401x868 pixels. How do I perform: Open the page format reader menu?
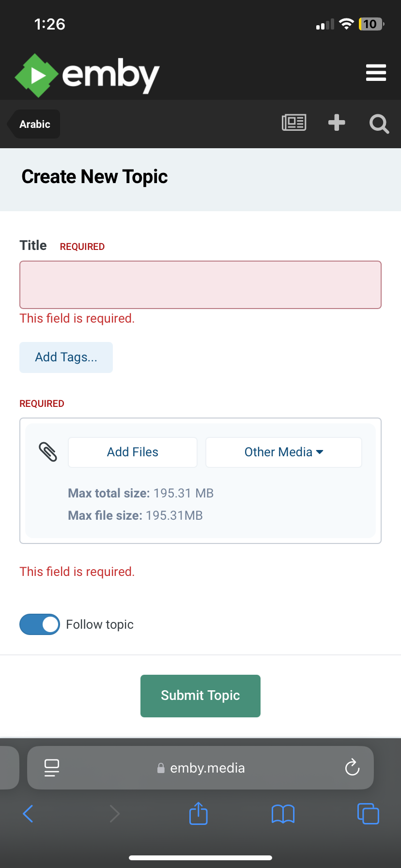[x=52, y=768]
